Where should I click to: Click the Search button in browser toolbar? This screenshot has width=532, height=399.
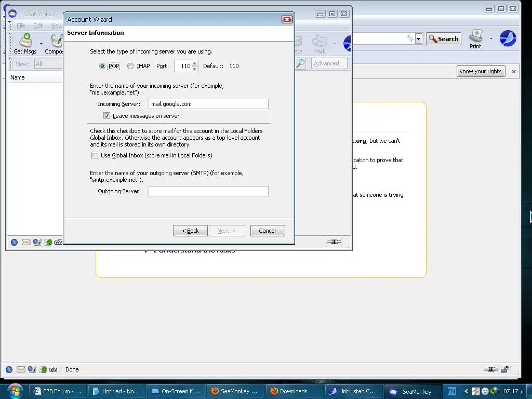click(444, 38)
